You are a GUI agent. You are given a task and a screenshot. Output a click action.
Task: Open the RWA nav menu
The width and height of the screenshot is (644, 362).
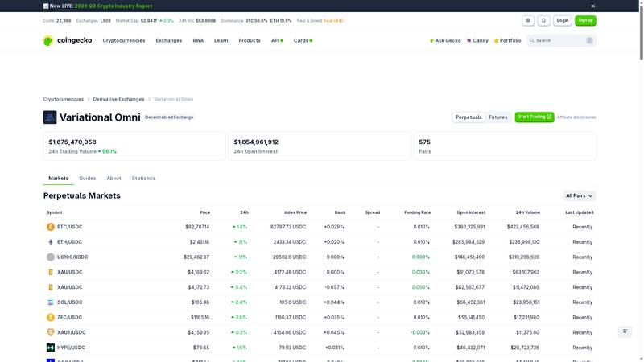pos(198,41)
